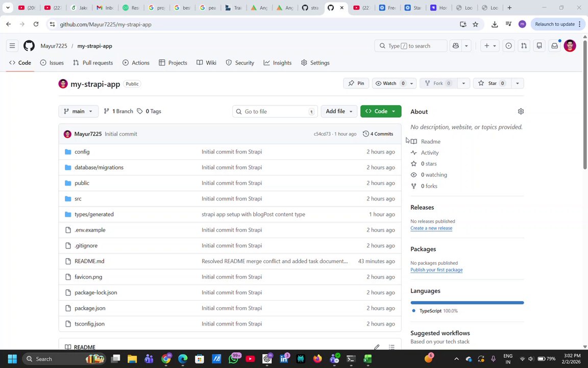Bookmark the page with the star icon
The image size is (588, 368).
tap(476, 24)
